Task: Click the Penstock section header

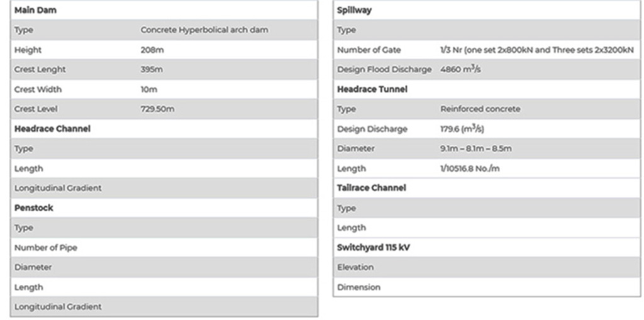Action: pyautogui.click(x=34, y=208)
